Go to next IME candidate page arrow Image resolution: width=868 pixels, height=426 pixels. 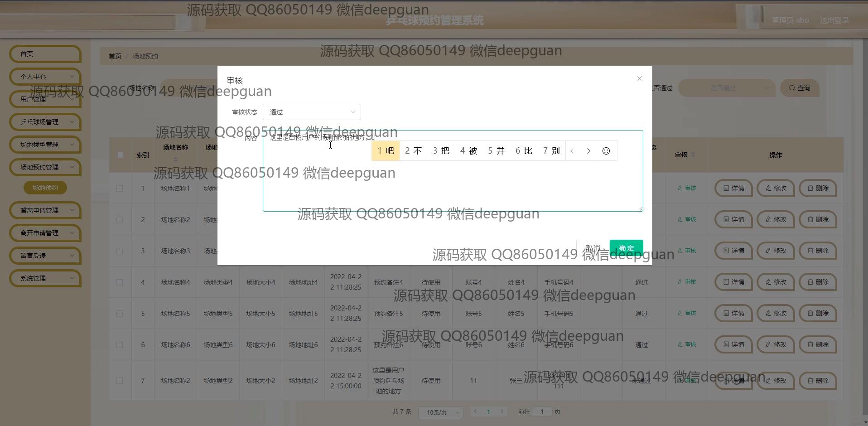click(x=588, y=151)
